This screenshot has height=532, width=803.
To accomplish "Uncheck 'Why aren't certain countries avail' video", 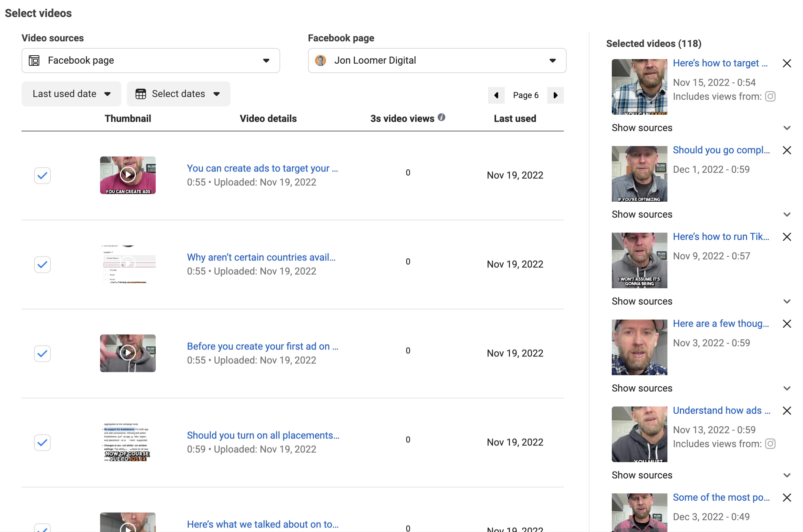I will click(x=42, y=264).
